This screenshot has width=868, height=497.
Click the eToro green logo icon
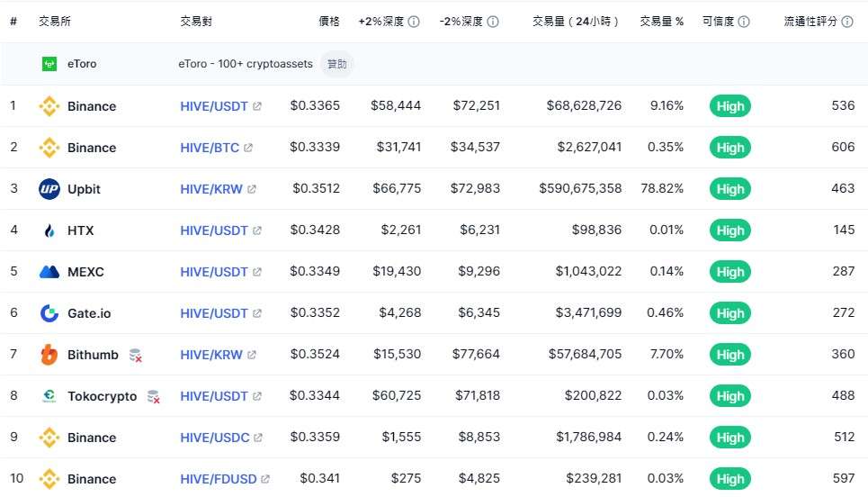click(x=49, y=64)
